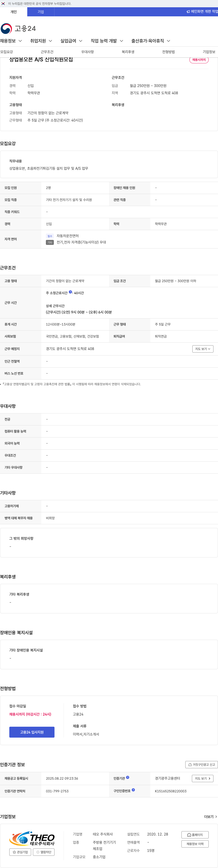Click the Korean flag icon in the top banner
Viewport: 218px width, 868px height.
click(x=3, y=3)
